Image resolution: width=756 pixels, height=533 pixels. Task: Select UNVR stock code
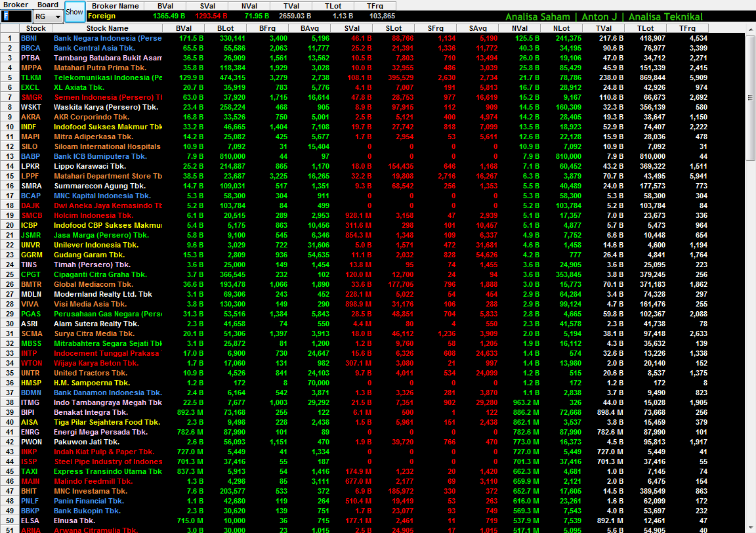(31, 245)
